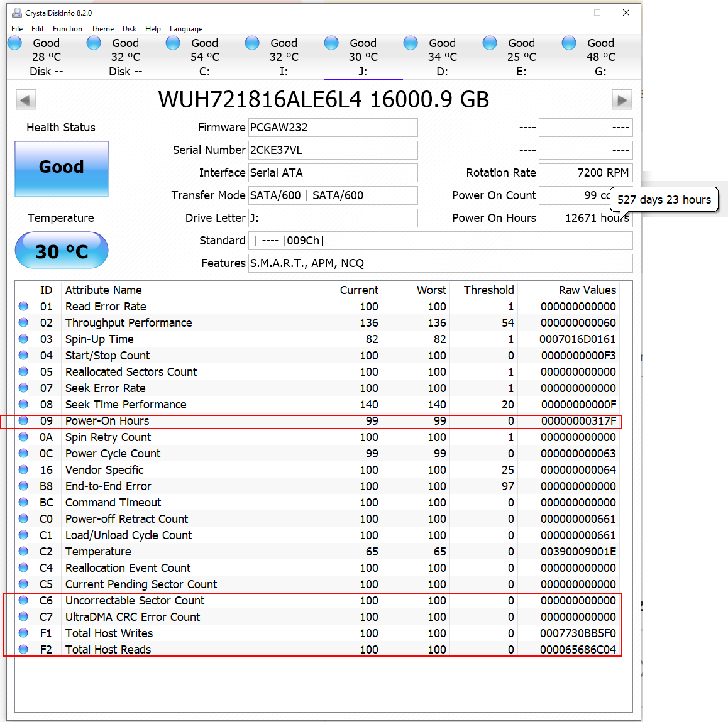Viewport: 728px width, 722px height.
Task: Select the Command Timeout row
Action: tap(317, 503)
